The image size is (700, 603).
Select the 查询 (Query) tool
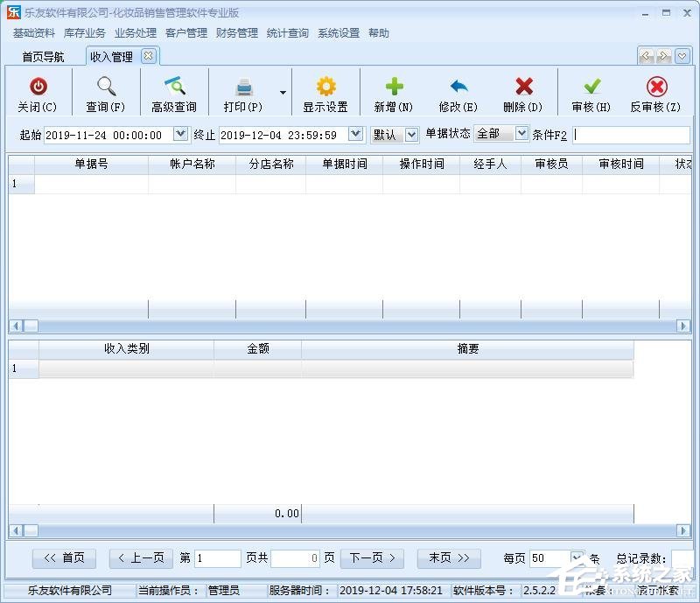[x=105, y=91]
